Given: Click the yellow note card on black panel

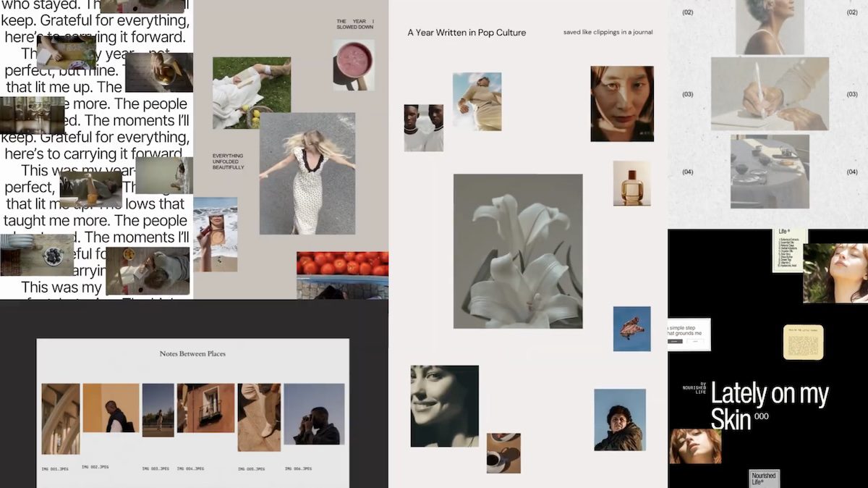Looking at the screenshot, I should [x=803, y=342].
